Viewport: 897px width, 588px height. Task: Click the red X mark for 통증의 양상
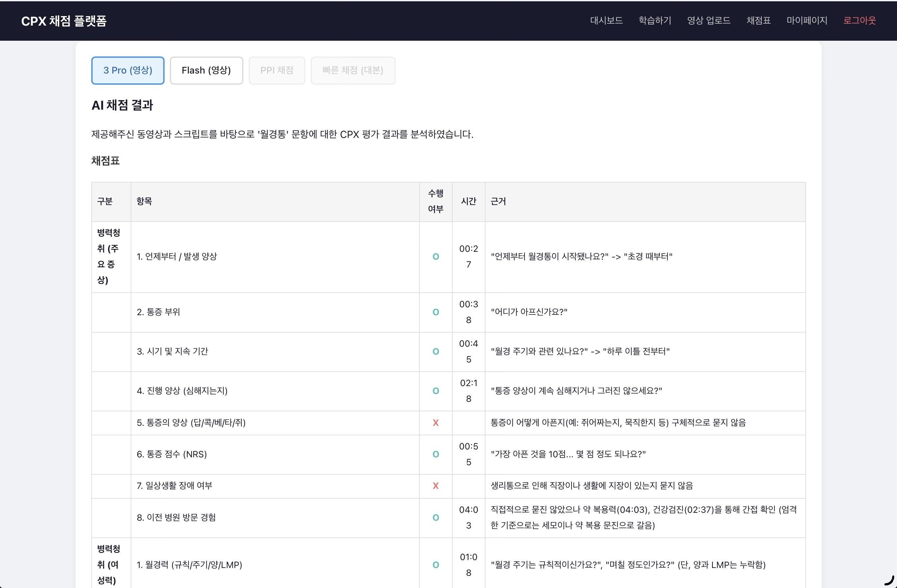point(436,423)
